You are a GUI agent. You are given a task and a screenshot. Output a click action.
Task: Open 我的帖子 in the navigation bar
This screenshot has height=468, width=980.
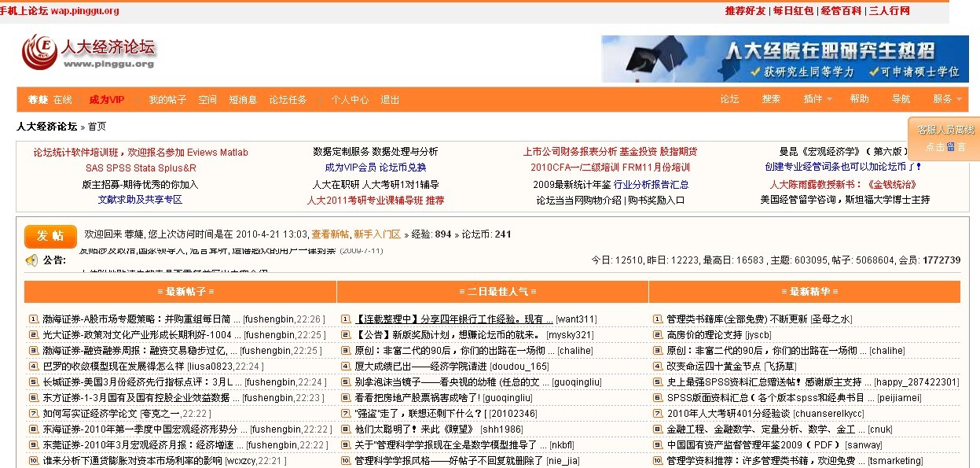click(x=167, y=100)
